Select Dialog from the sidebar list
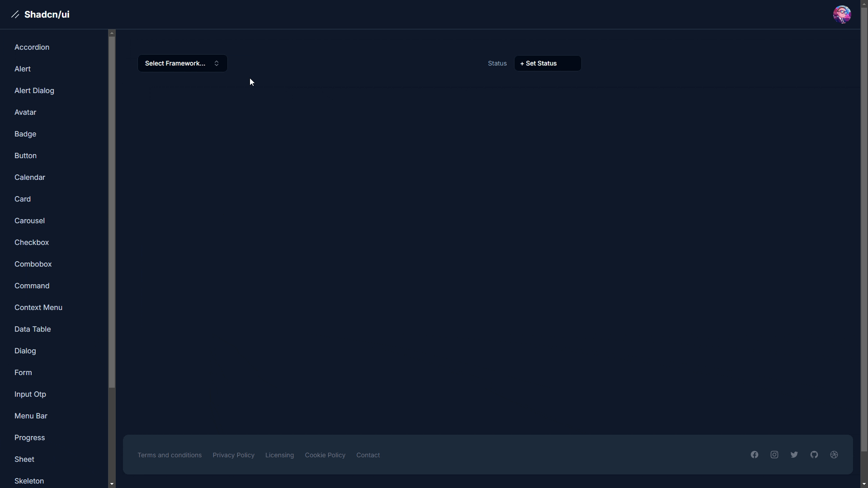The width and height of the screenshot is (868, 488). point(25,351)
